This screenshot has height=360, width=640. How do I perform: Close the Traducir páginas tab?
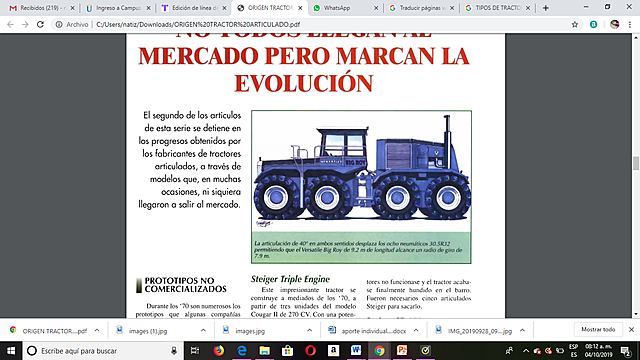452,8
